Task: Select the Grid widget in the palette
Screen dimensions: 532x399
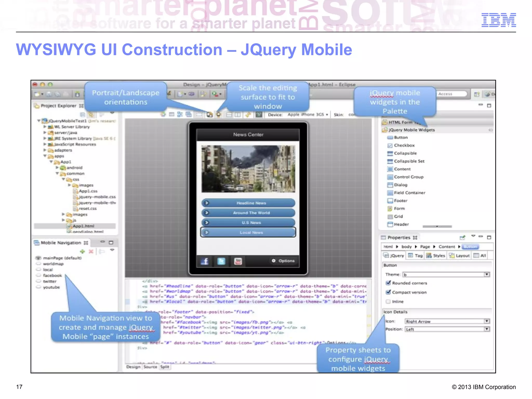Action: point(395,216)
